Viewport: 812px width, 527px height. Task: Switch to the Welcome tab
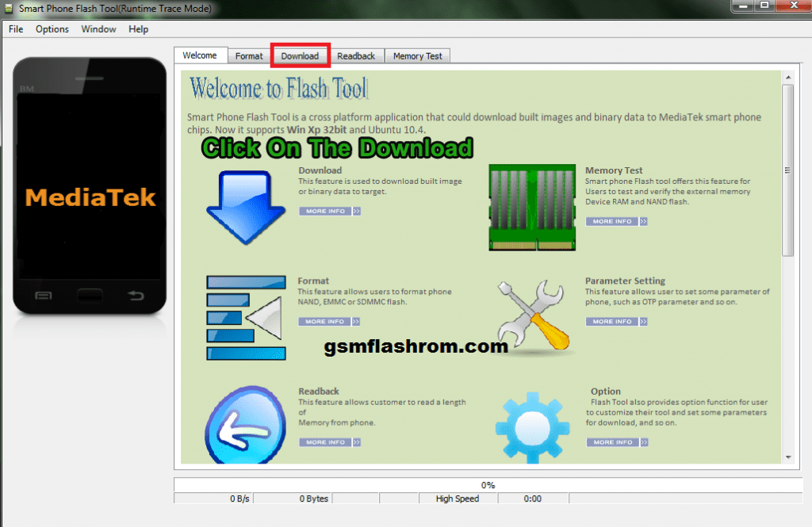[200, 55]
